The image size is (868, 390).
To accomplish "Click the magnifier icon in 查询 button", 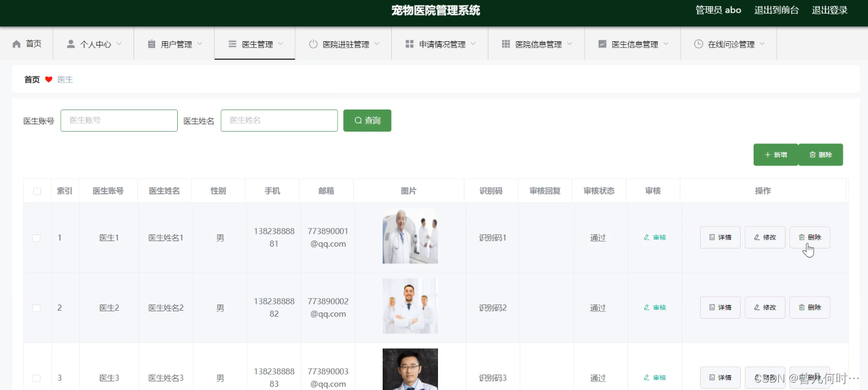I will [358, 121].
